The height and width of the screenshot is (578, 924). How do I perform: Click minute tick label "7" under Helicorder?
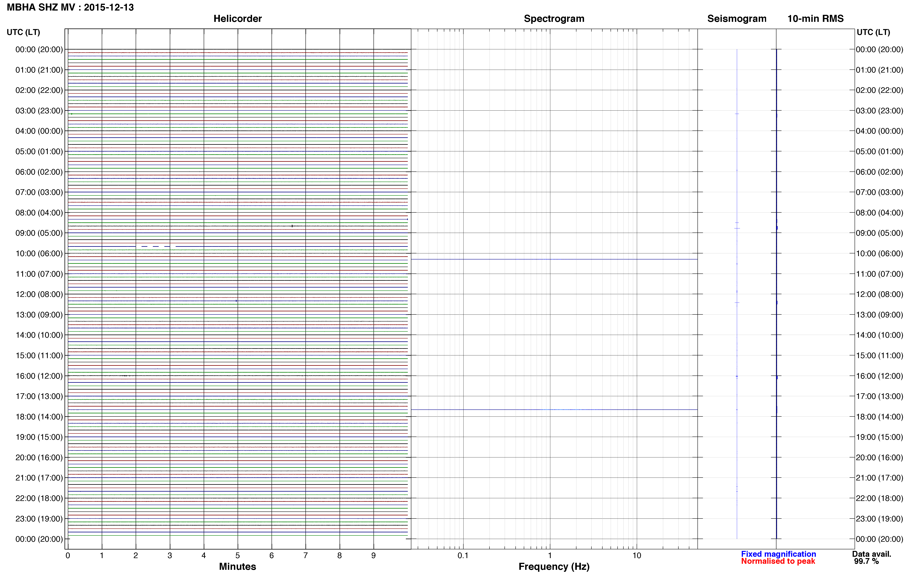[x=306, y=555]
